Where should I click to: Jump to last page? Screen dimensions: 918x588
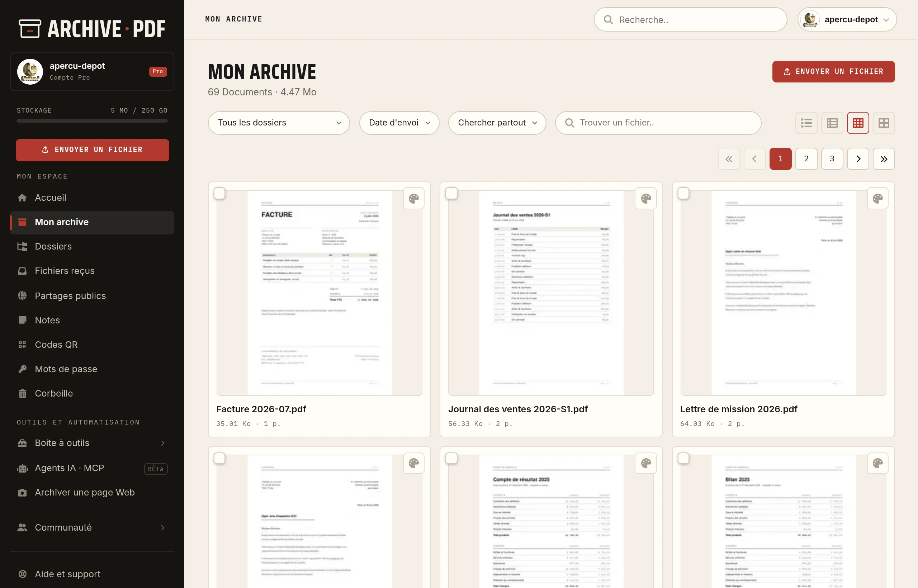coord(884,158)
